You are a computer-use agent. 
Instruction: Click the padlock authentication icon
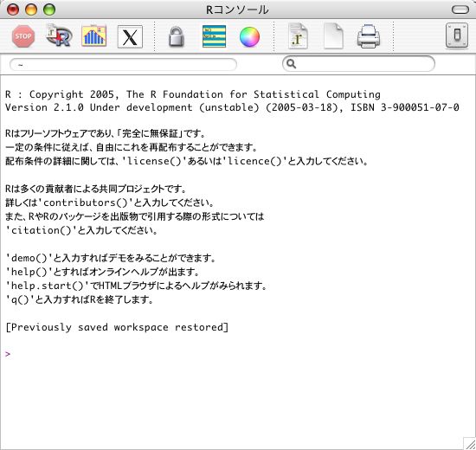click(177, 36)
